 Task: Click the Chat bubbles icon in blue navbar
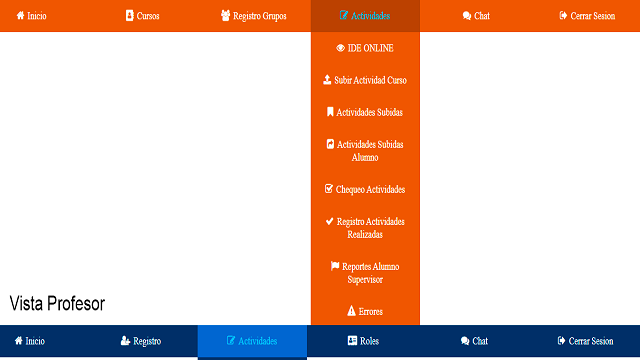point(465,341)
